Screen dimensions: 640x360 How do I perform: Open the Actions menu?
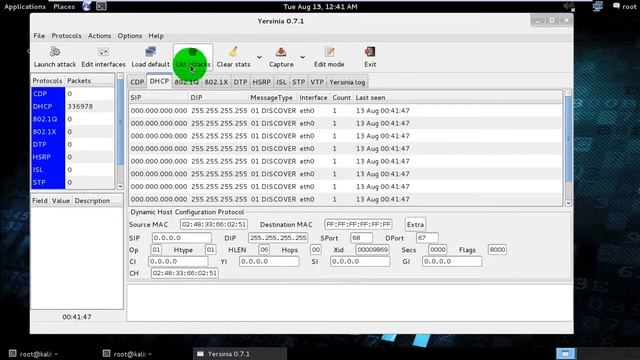tap(100, 36)
